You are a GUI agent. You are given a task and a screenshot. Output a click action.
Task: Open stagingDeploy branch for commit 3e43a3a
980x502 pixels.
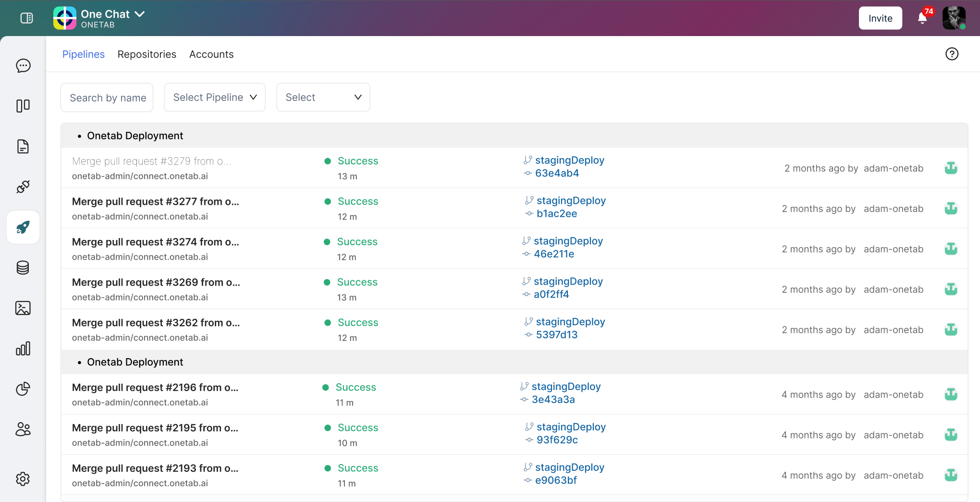point(566,387)
